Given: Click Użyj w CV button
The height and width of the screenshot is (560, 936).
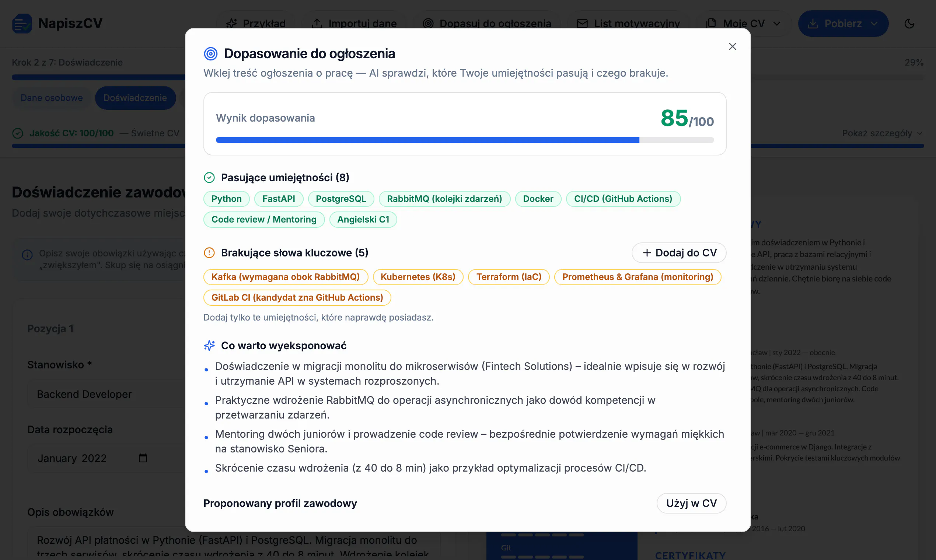Looking at the screenshot, I should pyautogui.click(x=691, y=503).
